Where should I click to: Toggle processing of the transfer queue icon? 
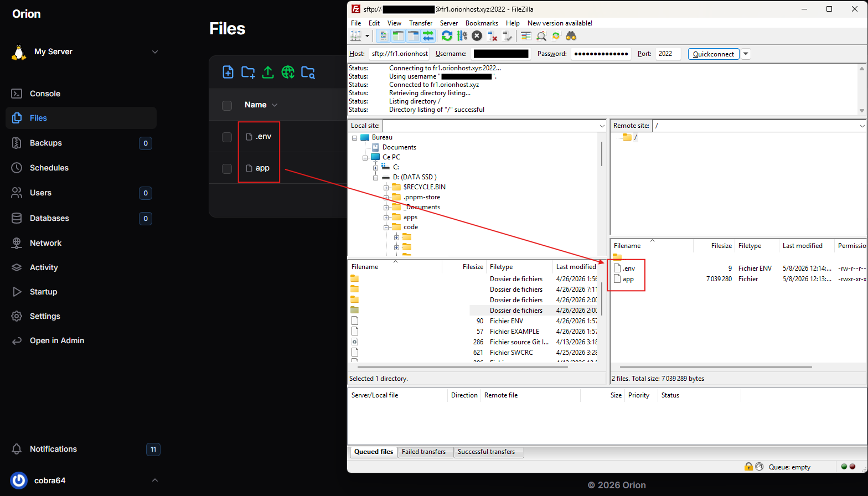pyautogui.click(x=462, y=36)
